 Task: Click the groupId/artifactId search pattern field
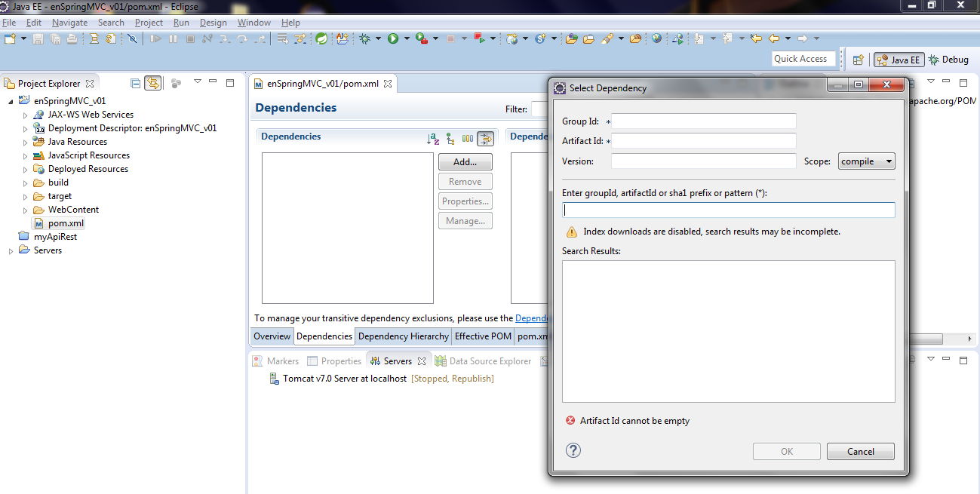(x=729, y=210)
